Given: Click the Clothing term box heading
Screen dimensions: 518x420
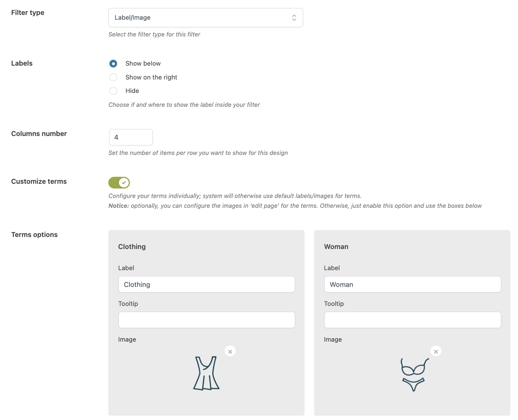Looking at the screenshot, I should click(x=132, y=246).
